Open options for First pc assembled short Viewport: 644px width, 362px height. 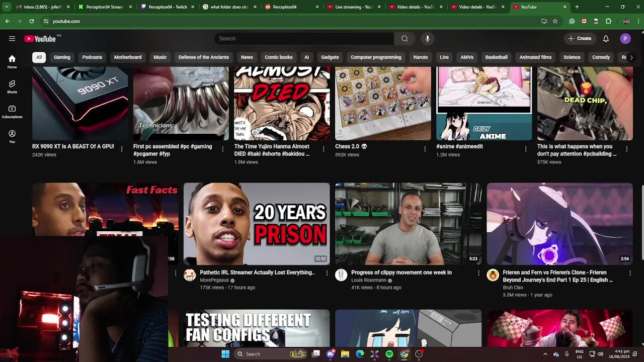click(222, 149)
